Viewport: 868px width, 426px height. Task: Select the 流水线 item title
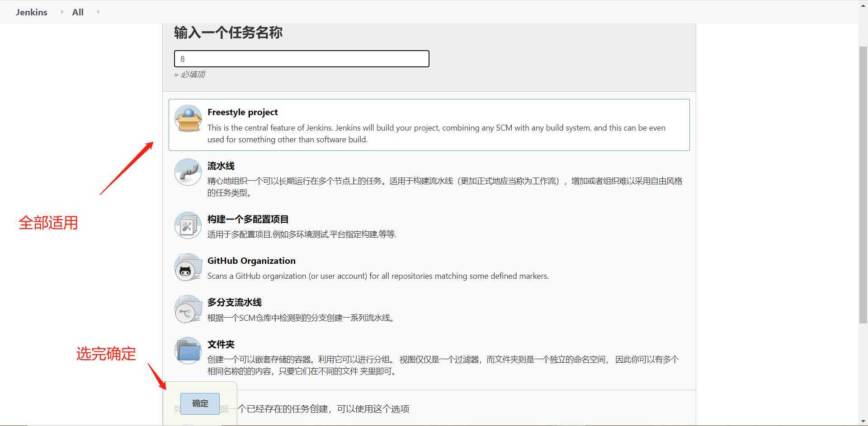221,166
